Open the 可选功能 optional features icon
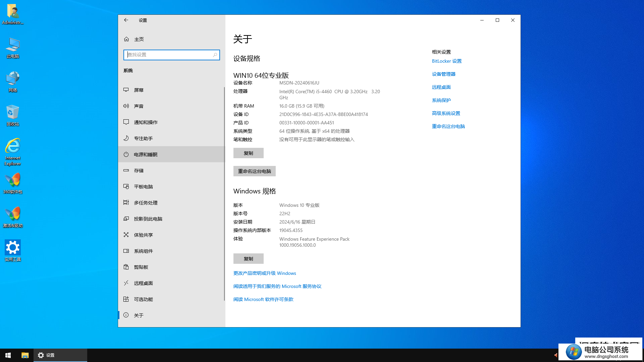The height and width of the screenshot is (362, 644). 126,299
